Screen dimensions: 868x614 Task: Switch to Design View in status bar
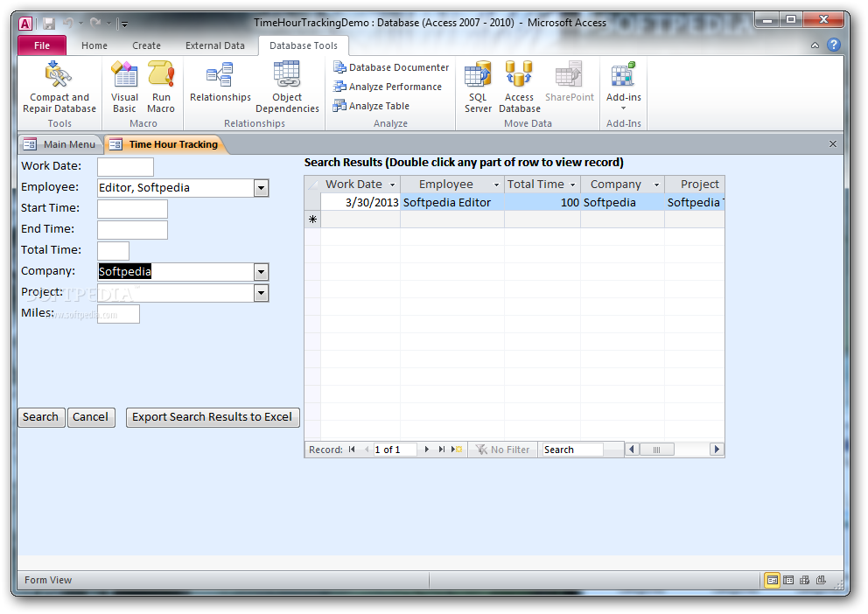point(821,580)
